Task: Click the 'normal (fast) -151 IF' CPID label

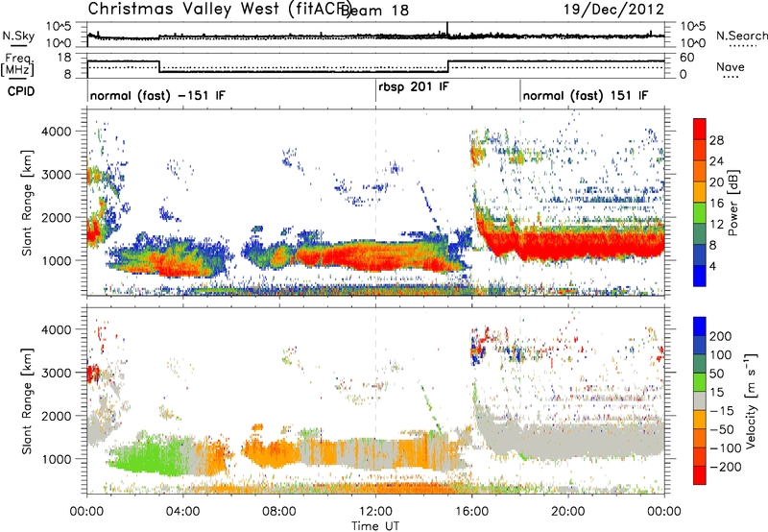Action: click(157, 95)
